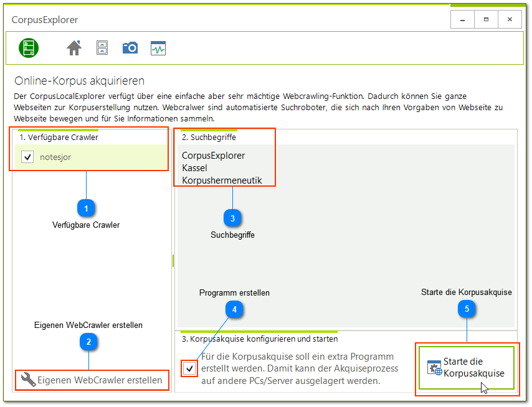The width and height of the screenshot is (532, 407).
Task: Close the CorpusExplorer window
Action: 510,20
